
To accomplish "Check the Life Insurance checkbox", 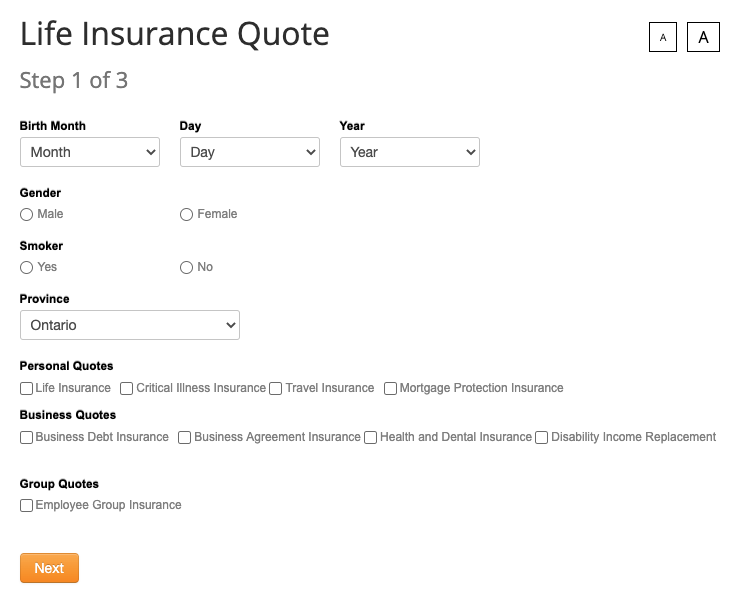I will 27,389.
